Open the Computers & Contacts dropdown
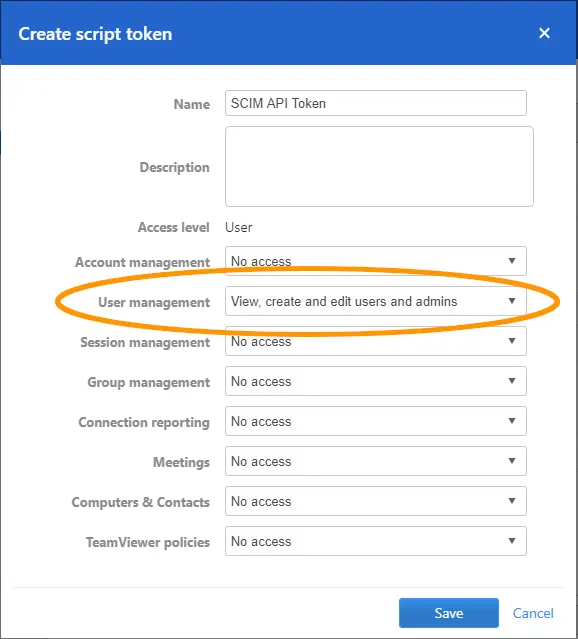This screenshot has width=578, height=639. coord(375,501)
